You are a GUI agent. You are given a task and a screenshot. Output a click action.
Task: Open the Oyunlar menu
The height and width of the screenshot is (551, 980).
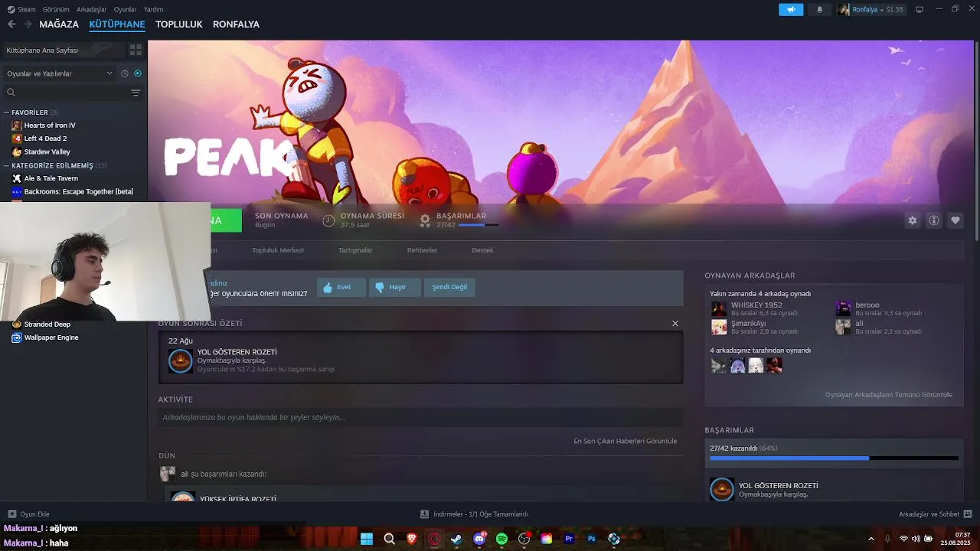pos(125,9)
